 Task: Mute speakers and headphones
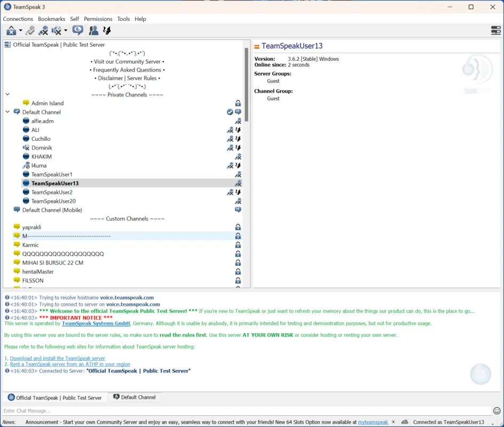coord(55,30)
